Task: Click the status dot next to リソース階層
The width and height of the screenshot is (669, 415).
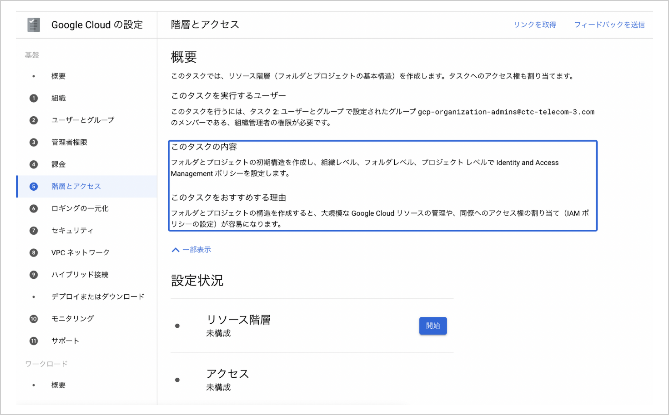Action: tap(177, 326)
